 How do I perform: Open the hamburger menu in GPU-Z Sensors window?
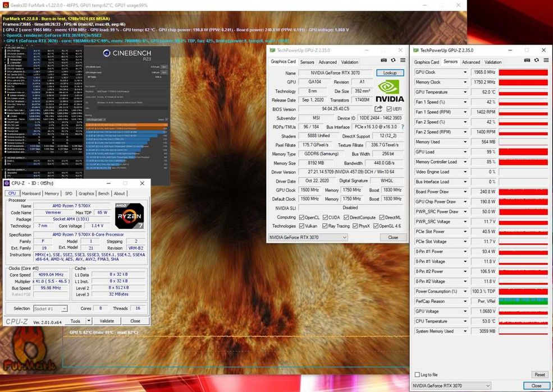pos(546,60)
